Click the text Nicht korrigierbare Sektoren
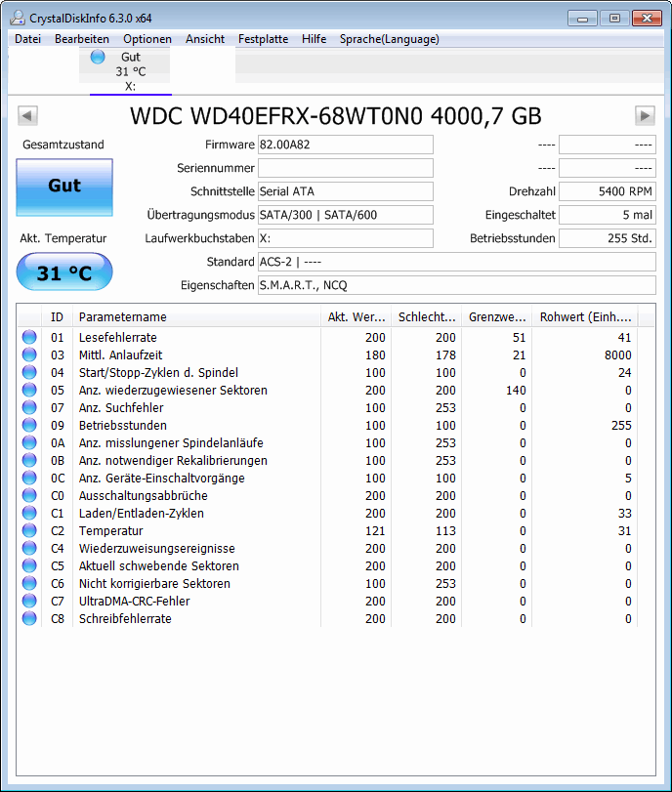This screenshot has width=672, height=792. pyautogui.click(x=154, y=583)
